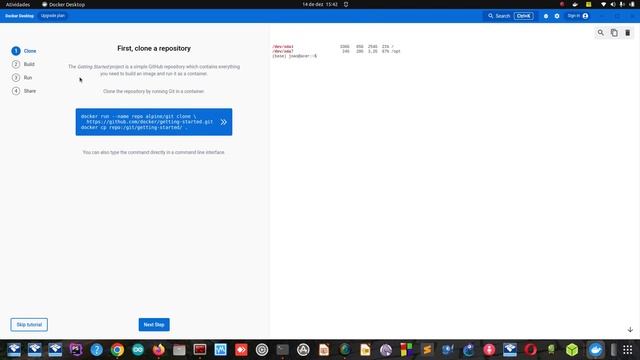Image resolution: width=640 pixels, height=360 pixels.
Task: Launch Firefox from the dock
Action: [x=158, y=350]
